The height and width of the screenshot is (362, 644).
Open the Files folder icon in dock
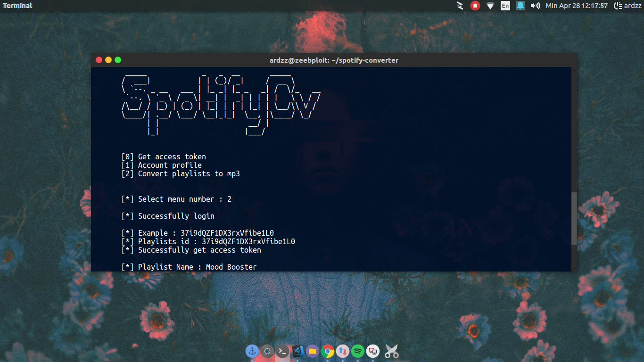pos(313,351)
